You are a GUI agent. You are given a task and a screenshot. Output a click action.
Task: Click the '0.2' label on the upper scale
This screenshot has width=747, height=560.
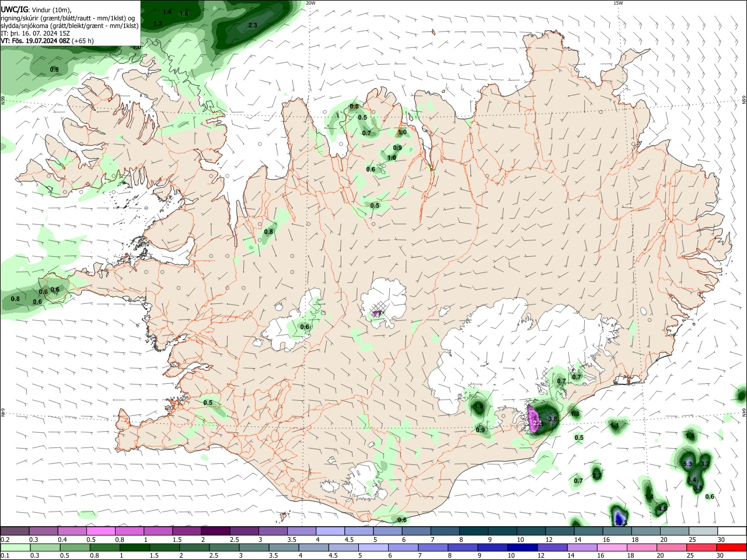5,540
